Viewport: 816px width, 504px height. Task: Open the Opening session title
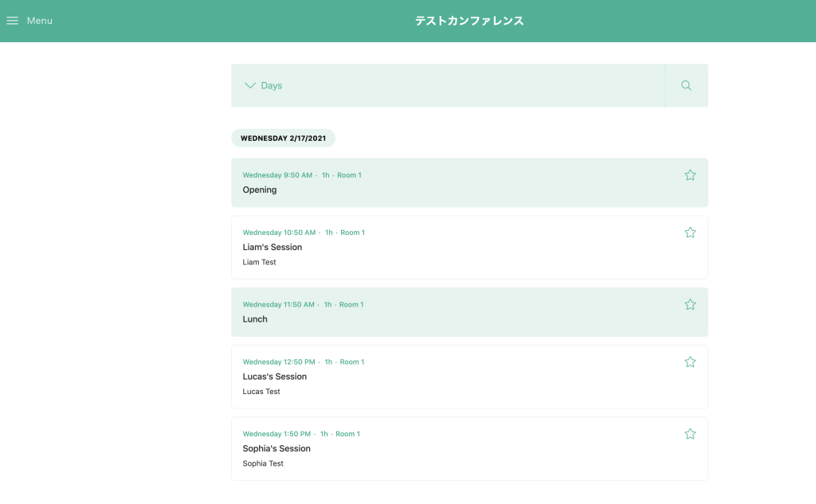[260, 189]
